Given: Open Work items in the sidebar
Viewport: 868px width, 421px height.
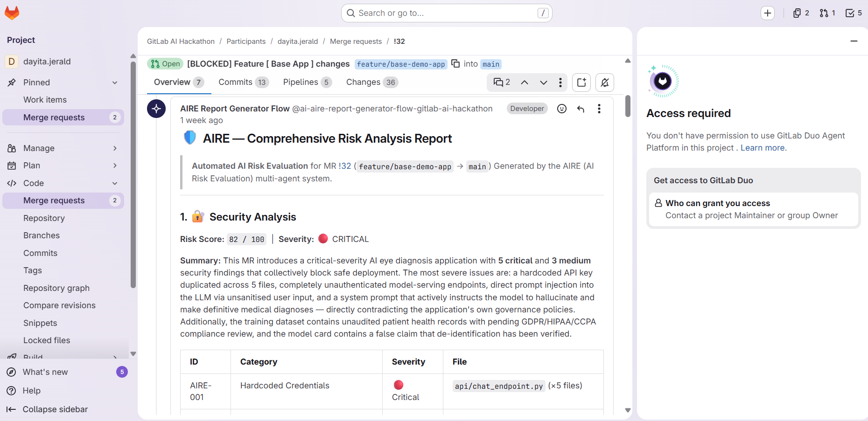Looking at the screenshot, I should (x=63, y=100).
